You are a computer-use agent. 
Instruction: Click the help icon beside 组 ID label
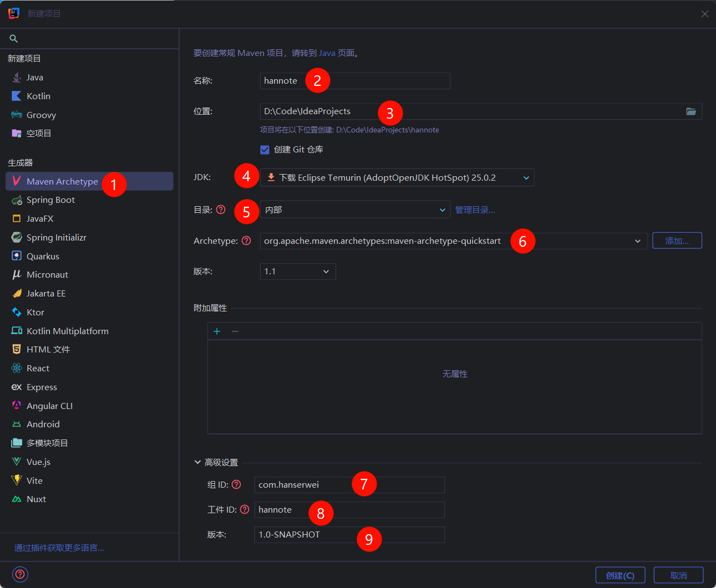[x=236, y=484]
